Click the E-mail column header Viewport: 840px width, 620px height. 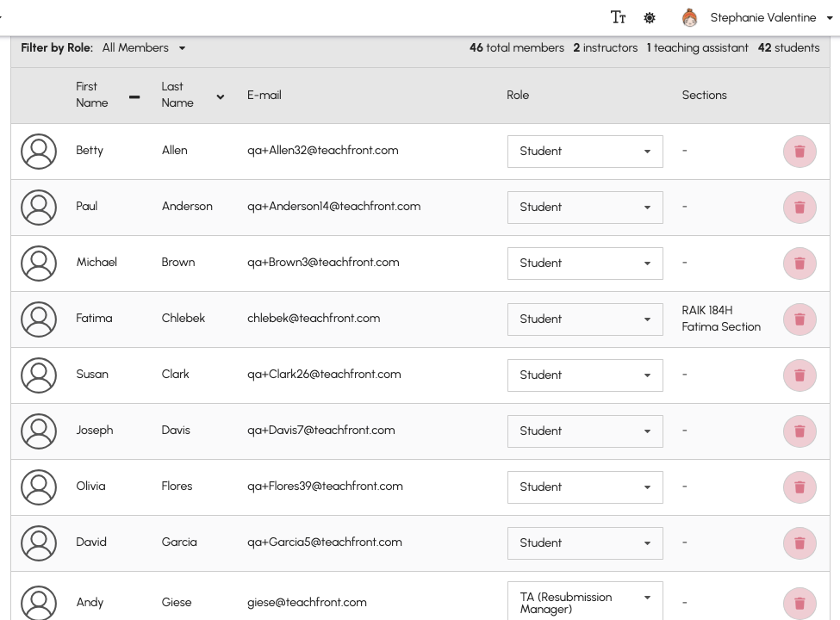point(264,96)
